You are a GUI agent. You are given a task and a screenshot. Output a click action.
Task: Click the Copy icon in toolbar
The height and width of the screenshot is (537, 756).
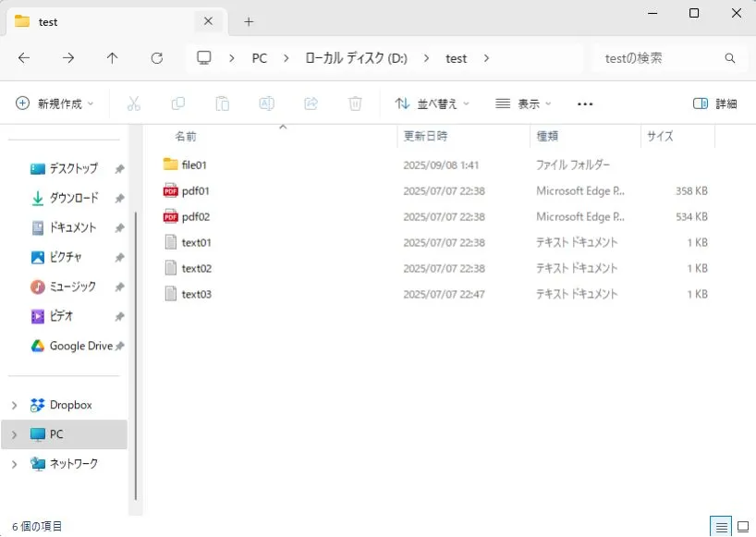(177, 104)
